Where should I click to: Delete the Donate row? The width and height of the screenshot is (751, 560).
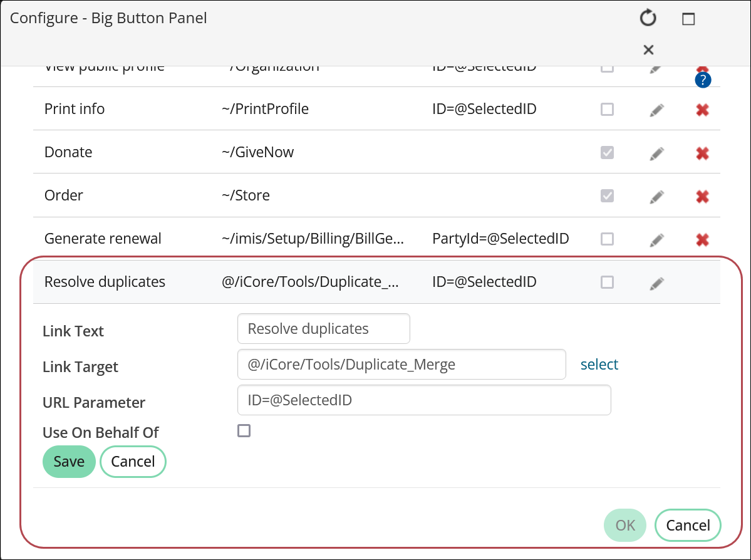click(703, 153)
